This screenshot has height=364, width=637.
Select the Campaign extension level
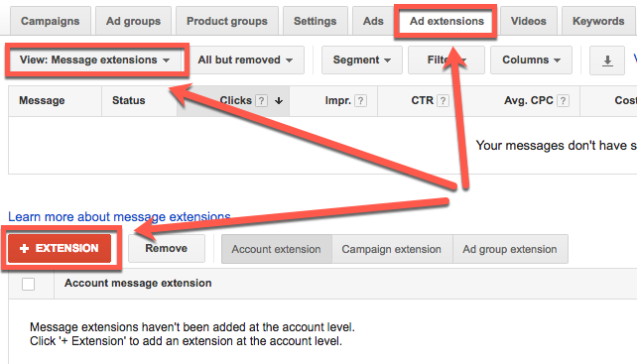click(x=392, y=249)
